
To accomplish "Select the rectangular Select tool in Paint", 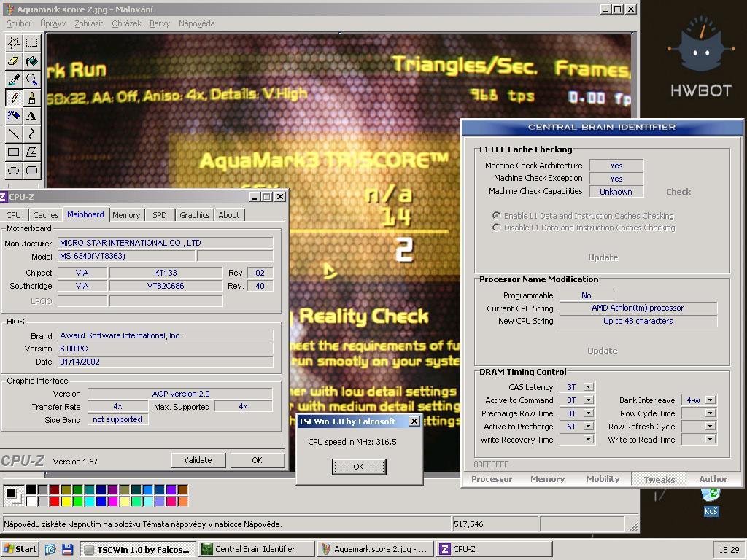I will (x=32, y=43).
